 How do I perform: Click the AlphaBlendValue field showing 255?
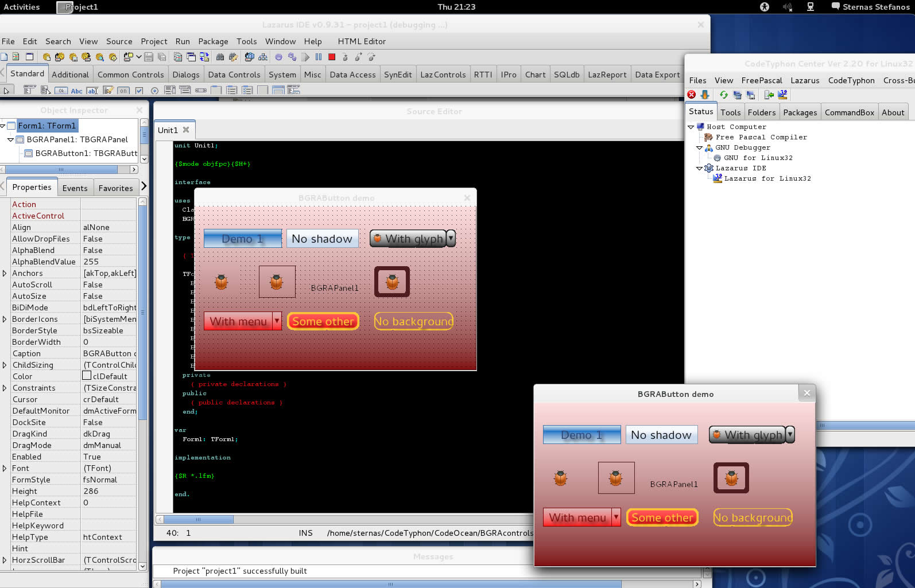(109, 262)
